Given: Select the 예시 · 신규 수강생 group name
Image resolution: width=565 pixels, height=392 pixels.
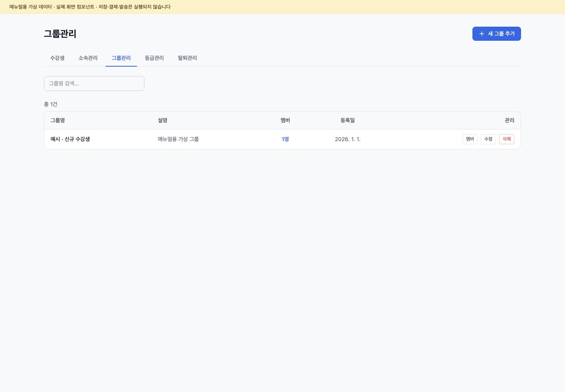Looking at the screenshot, I should [x=70, y=139].
